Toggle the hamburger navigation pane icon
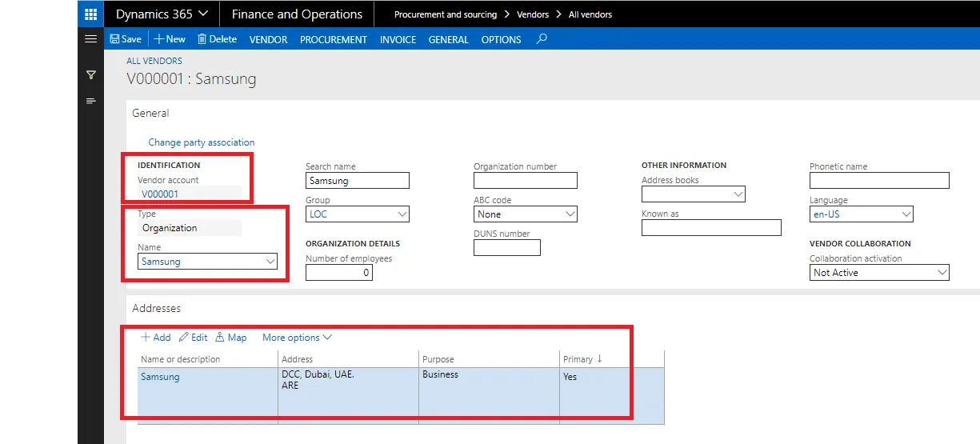The height and width of the screenshot is (444, 980). click(x=90, y=38)
